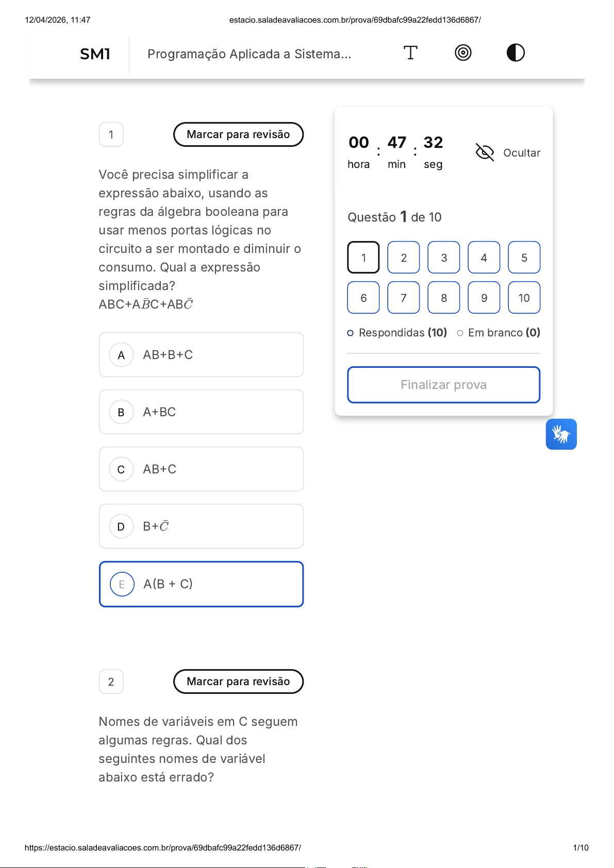Viewport: 614px width, 868px height.
Task: Choose answer option C: AB+C
Action: tap(201, 469)
